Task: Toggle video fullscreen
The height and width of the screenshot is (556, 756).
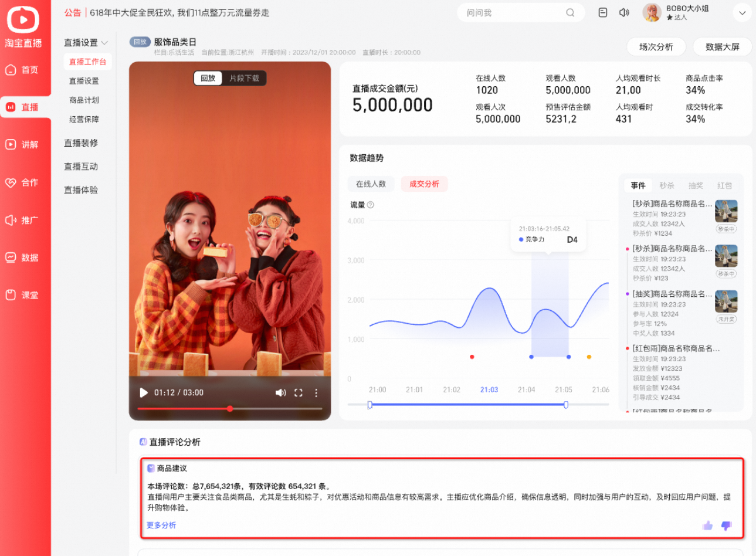Action: (299, 392)
